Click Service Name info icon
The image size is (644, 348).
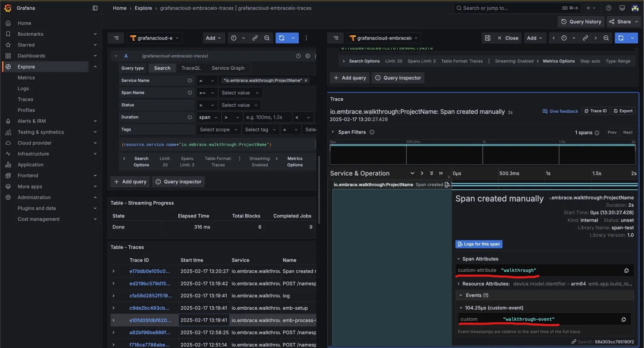coord(190,80)
